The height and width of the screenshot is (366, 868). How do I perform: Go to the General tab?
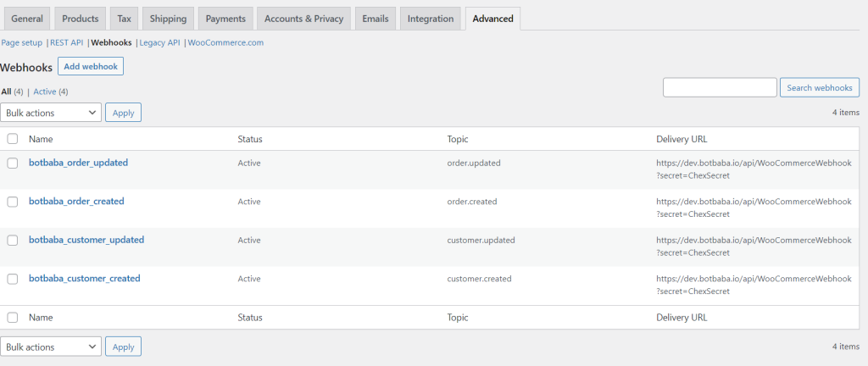[27, 19]
